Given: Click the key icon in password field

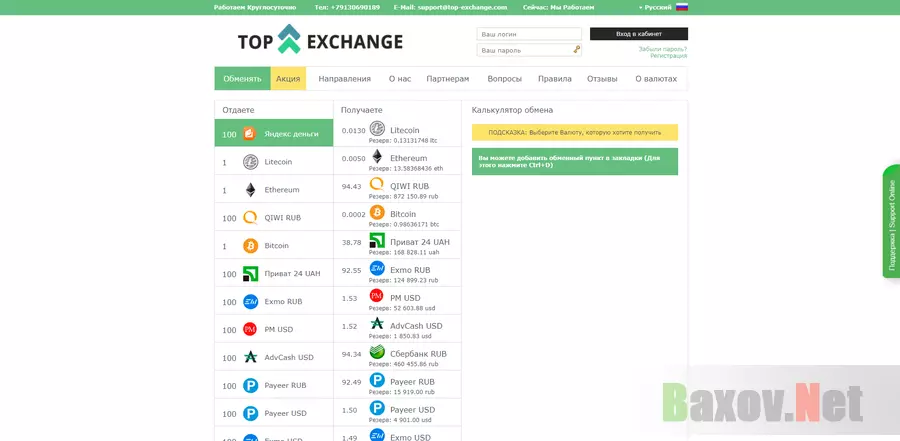Looking at the screenshot, I should (577, 50).
